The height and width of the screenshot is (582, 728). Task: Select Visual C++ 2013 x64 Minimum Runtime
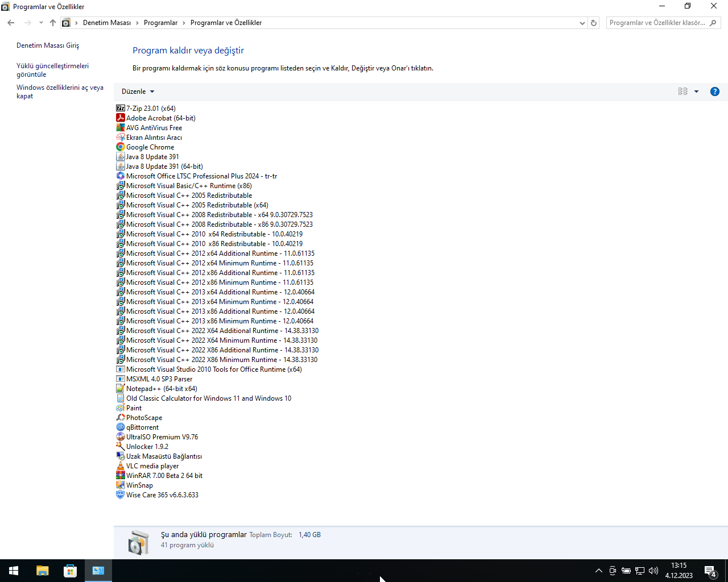point(214,301)
